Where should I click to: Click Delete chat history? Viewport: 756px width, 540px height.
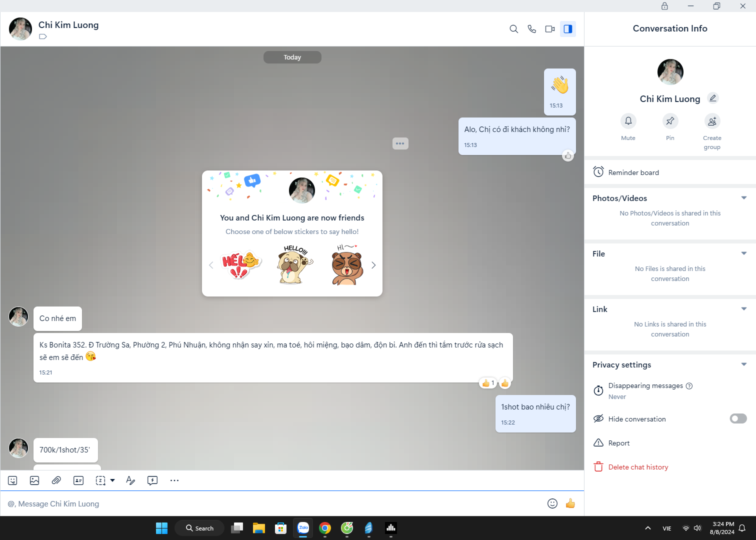pos(638,467)
